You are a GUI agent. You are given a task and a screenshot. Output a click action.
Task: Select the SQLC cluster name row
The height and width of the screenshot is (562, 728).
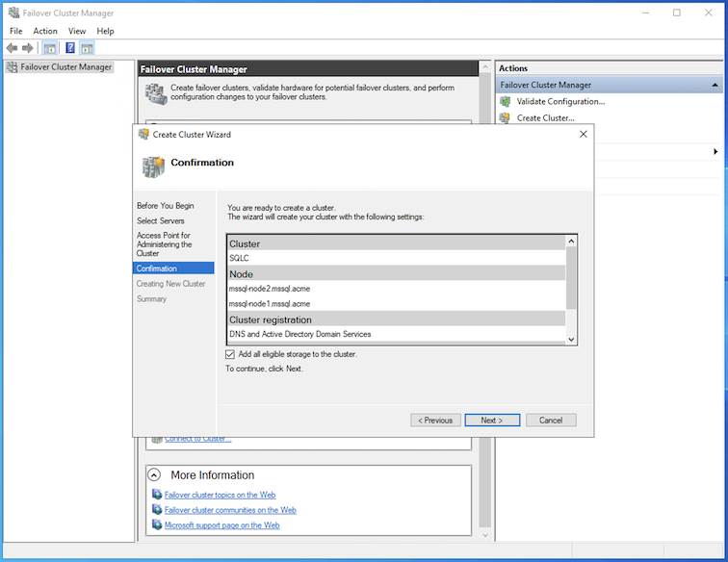[397, 259]
